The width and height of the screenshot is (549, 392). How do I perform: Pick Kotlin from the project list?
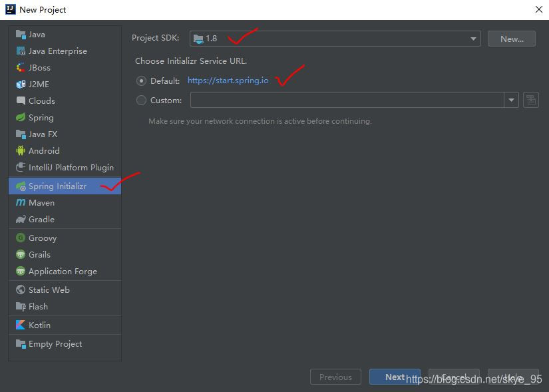pos(65,325)
